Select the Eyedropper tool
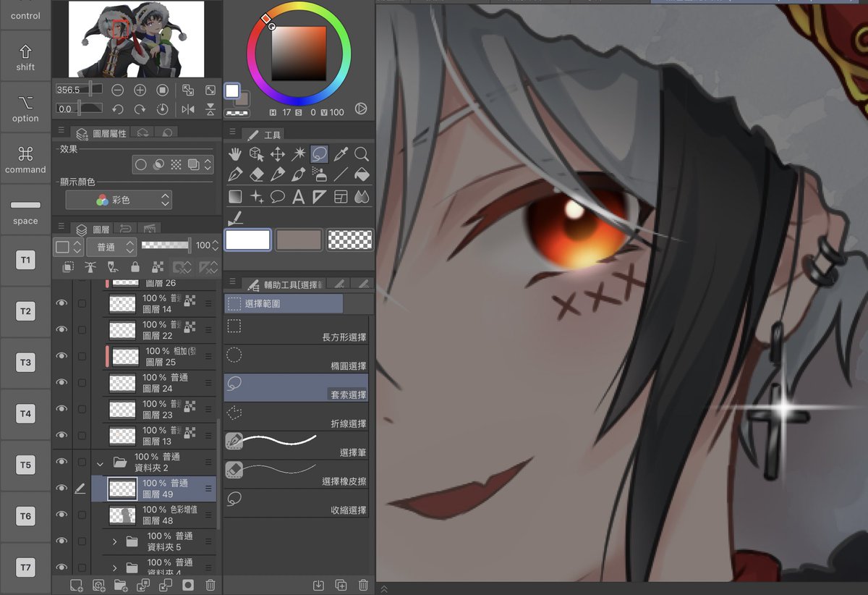868x595 pixels. (341, 153)
